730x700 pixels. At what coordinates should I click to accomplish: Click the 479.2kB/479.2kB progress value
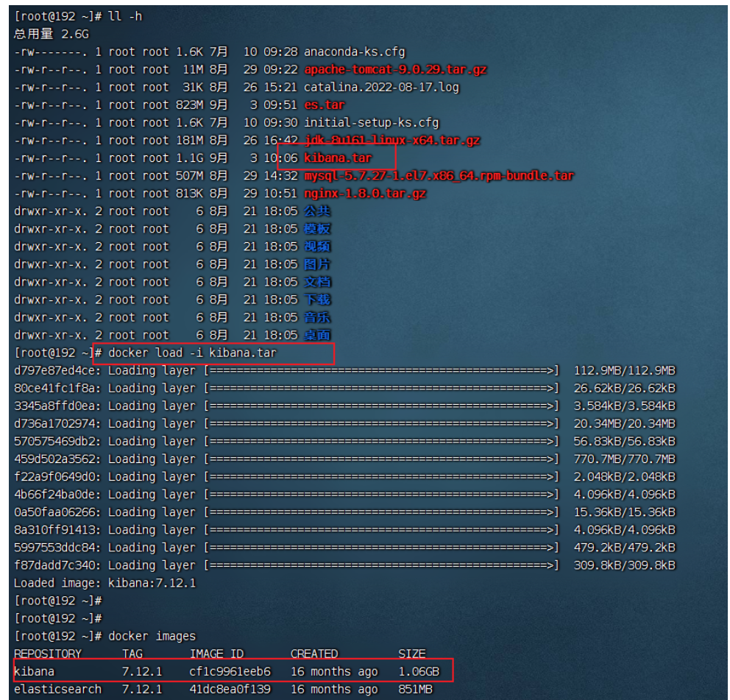pyautogui.click(x=624, y=547)
